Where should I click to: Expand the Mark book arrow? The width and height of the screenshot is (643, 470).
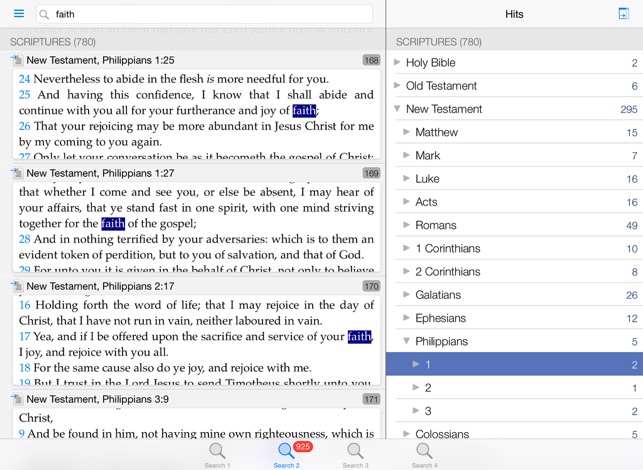tap(406, 155)
